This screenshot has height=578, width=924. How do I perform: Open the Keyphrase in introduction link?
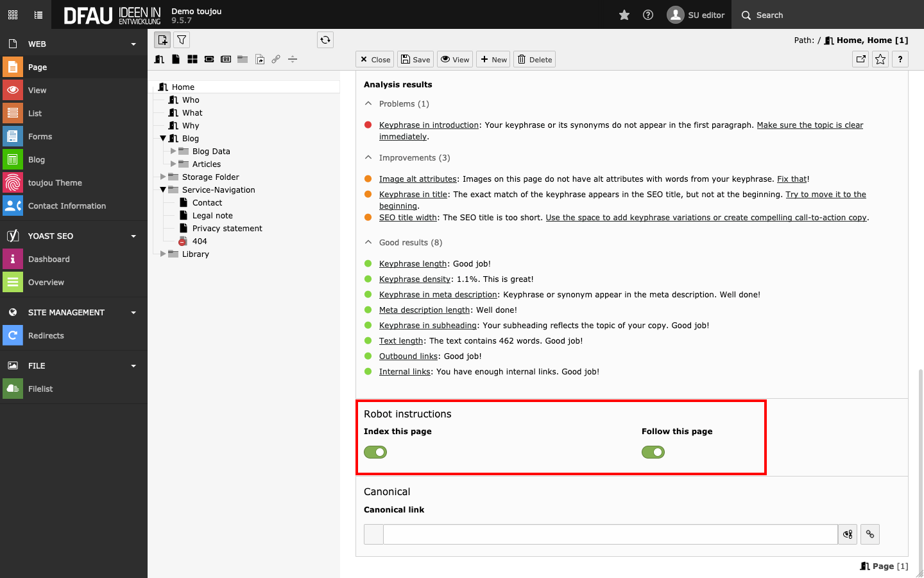[429, 125]
